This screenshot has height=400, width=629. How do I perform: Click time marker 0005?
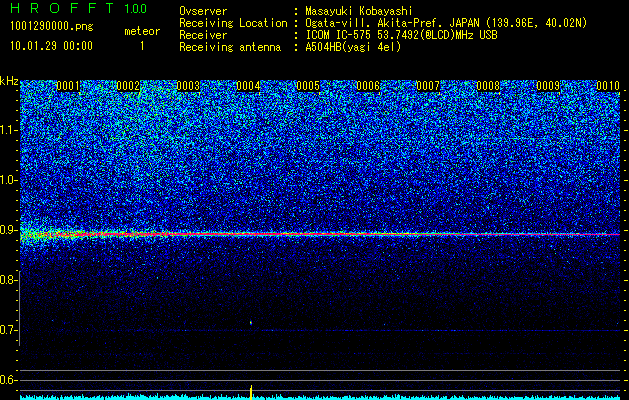[x=308, y=86]
